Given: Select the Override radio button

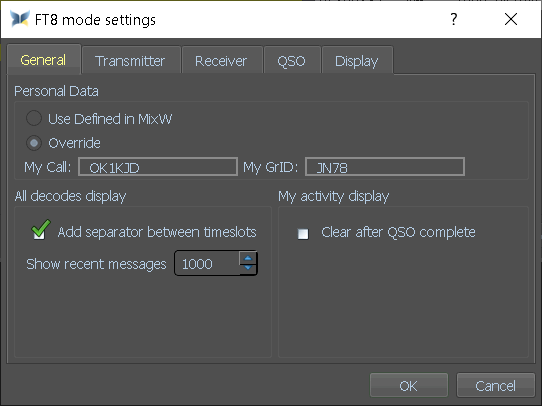Looking at the screenshot, I should coord(34,143).
